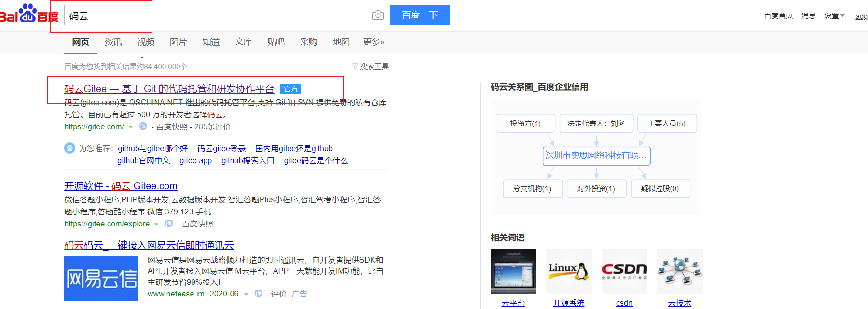The width and height of the screenshot is (868, 309).
Task: Click 疑似控股(0) box
Action: 660,188
